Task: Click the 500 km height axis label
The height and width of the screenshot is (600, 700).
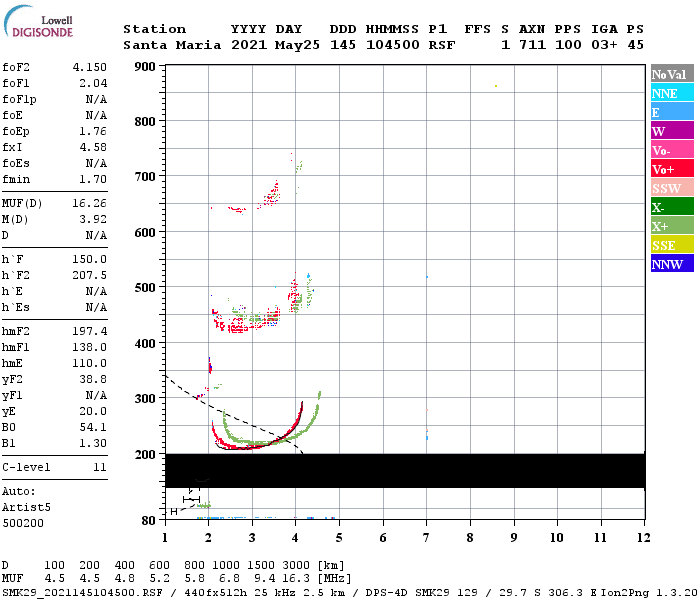Action: click(145, 287)
